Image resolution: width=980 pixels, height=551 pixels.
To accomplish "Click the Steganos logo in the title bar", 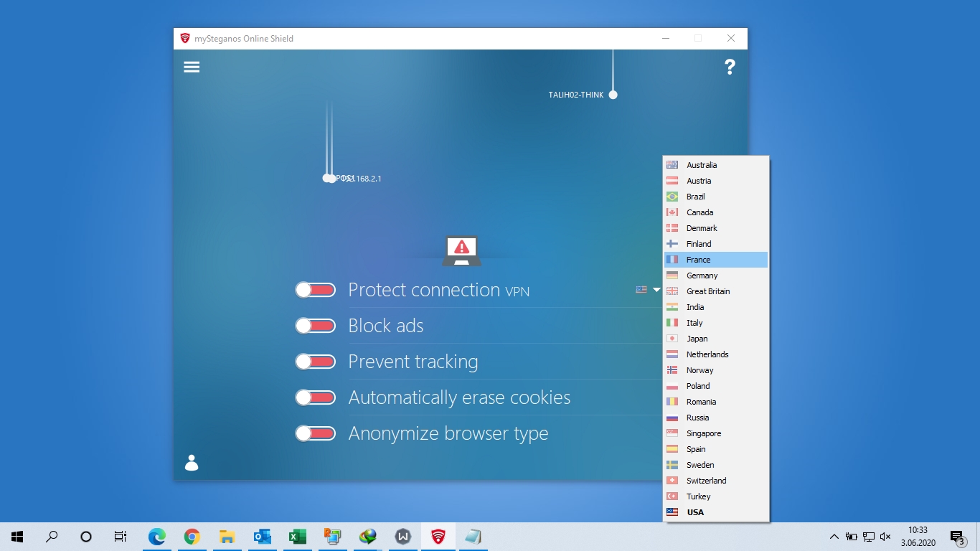I will [x=184, y=39].
